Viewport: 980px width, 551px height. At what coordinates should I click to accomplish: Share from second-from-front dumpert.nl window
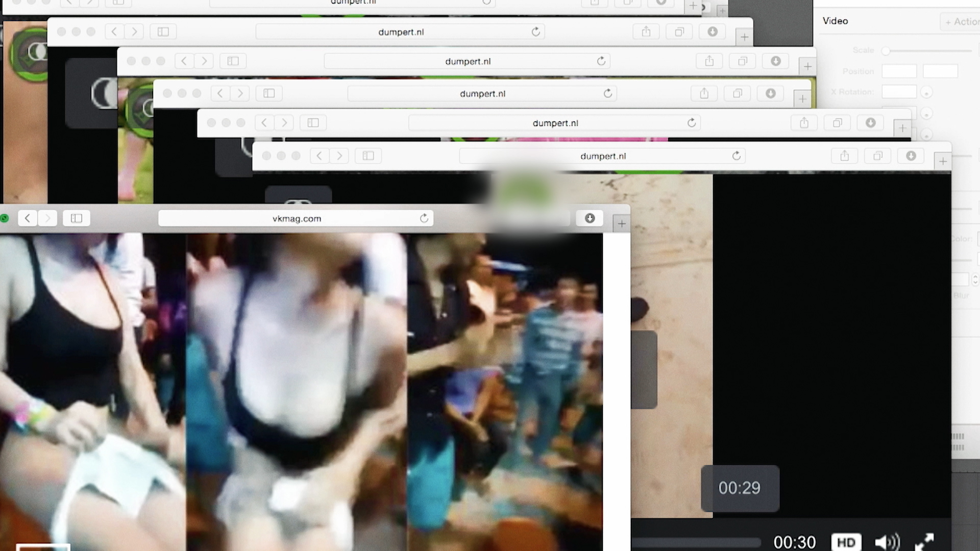pyautogui.click(x=804, y=122)
